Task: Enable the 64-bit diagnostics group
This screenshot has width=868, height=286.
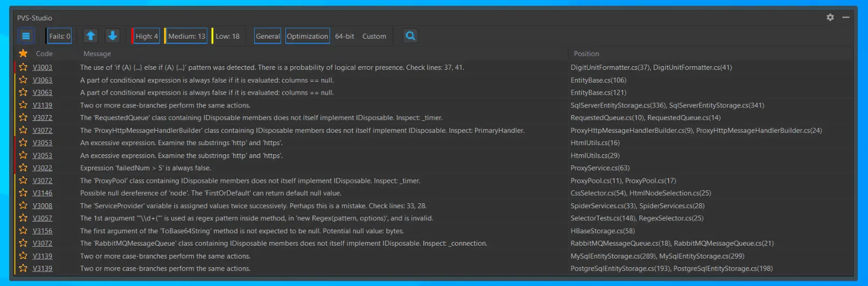Action: [345, 36]
